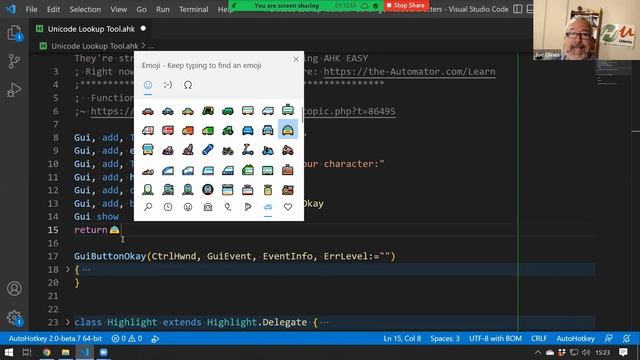This screenshot has height=360, width=640.
Task: Insert the ambulance emoji
Action: click(148, 130)
